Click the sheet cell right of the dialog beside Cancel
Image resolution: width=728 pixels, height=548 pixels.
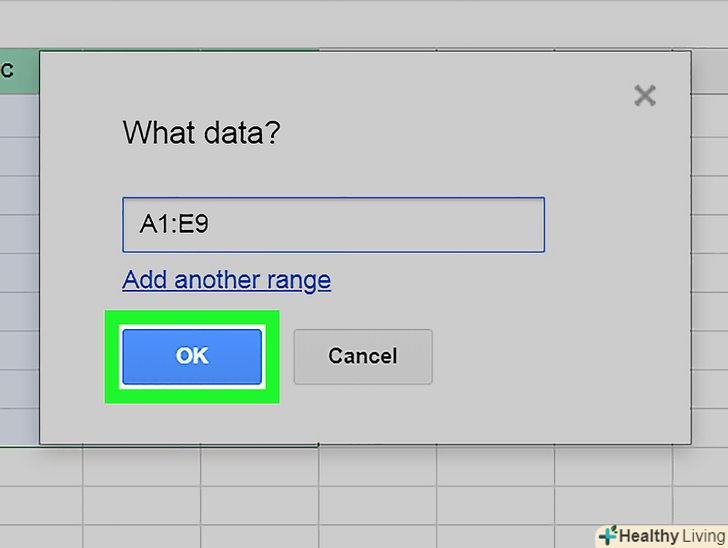point(709,358)
